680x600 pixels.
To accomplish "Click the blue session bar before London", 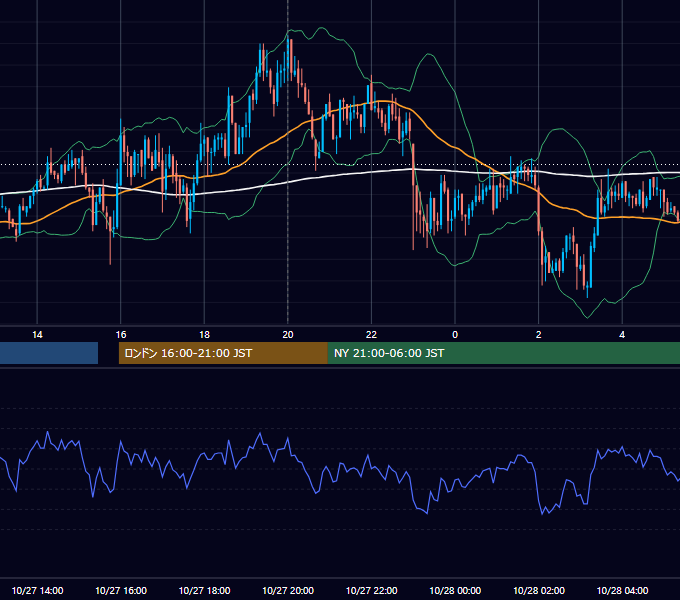I will tap(49, 353).
